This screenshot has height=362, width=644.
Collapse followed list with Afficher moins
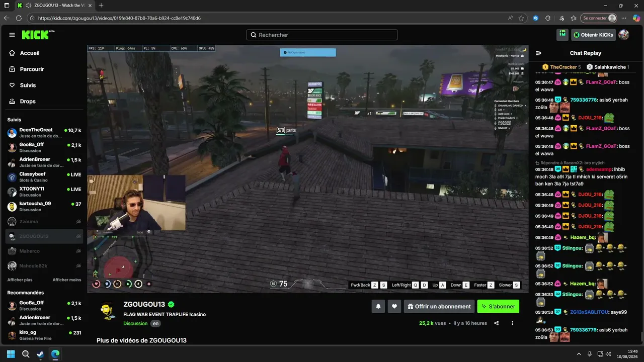tap(67, 280)
